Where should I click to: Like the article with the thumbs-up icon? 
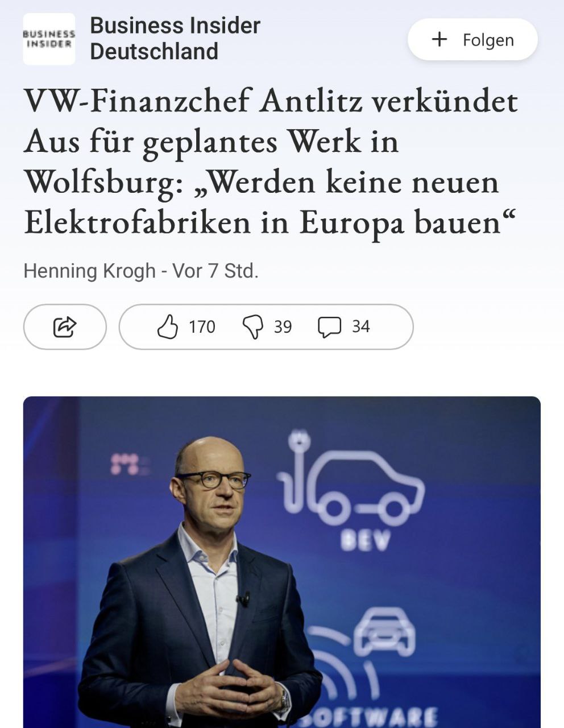(x=167, y=327)
